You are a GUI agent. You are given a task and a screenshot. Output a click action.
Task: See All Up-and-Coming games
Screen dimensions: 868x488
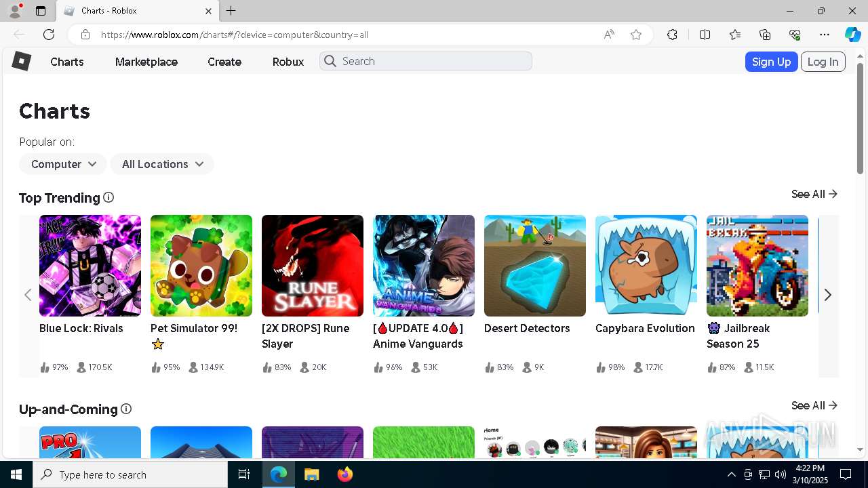pyautogui.click(x=814, y=405)
